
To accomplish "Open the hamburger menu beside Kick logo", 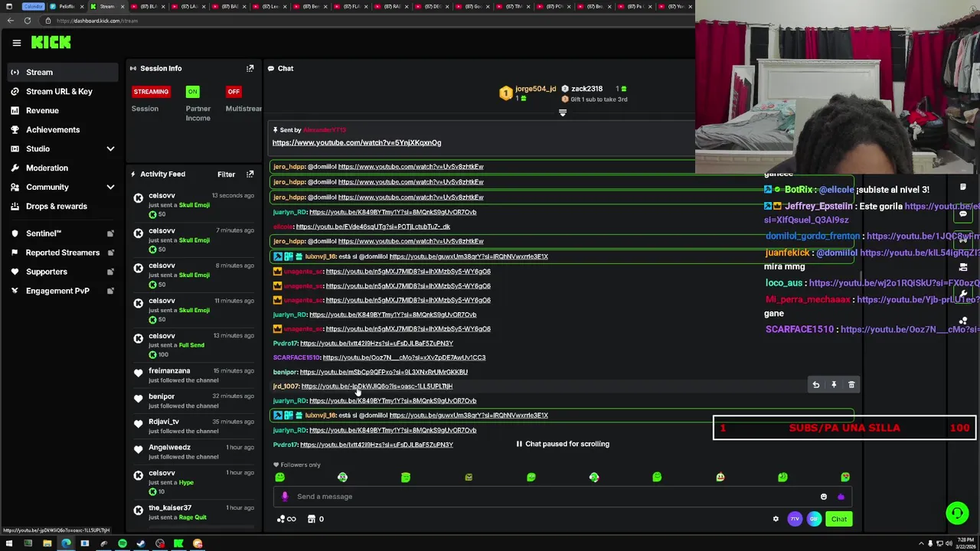I will click(16, 43).
